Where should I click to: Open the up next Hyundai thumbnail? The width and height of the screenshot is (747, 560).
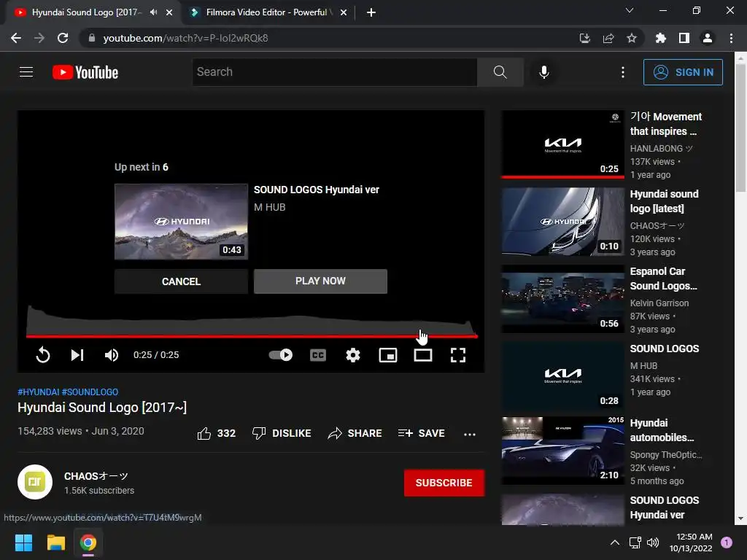181,222
